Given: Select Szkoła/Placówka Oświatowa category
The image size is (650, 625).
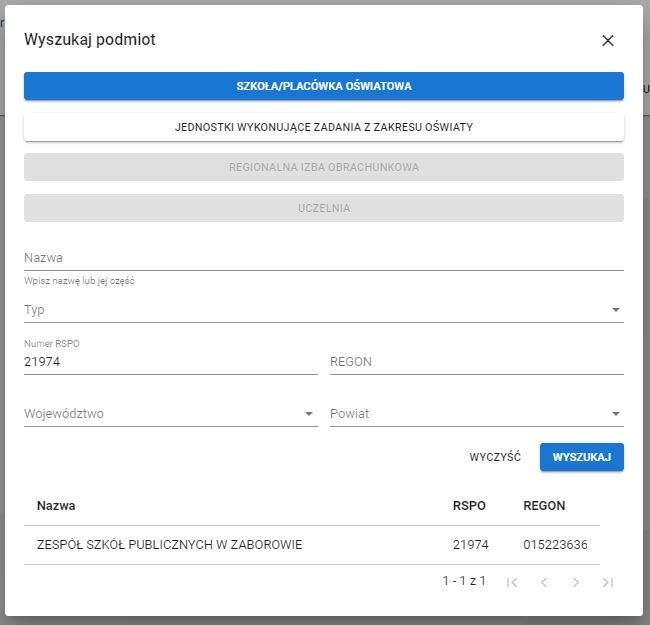Looking at the screenshot, I should (324, 86).
